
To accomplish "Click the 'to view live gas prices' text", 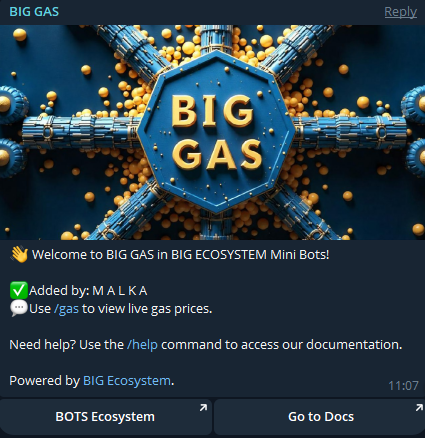I will pos(147,309).
